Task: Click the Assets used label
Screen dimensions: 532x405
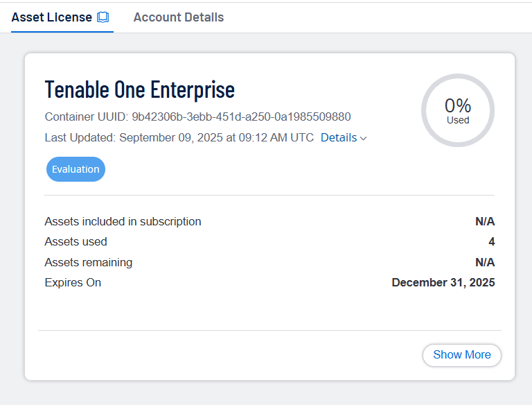Action: (x=76, y=242)
